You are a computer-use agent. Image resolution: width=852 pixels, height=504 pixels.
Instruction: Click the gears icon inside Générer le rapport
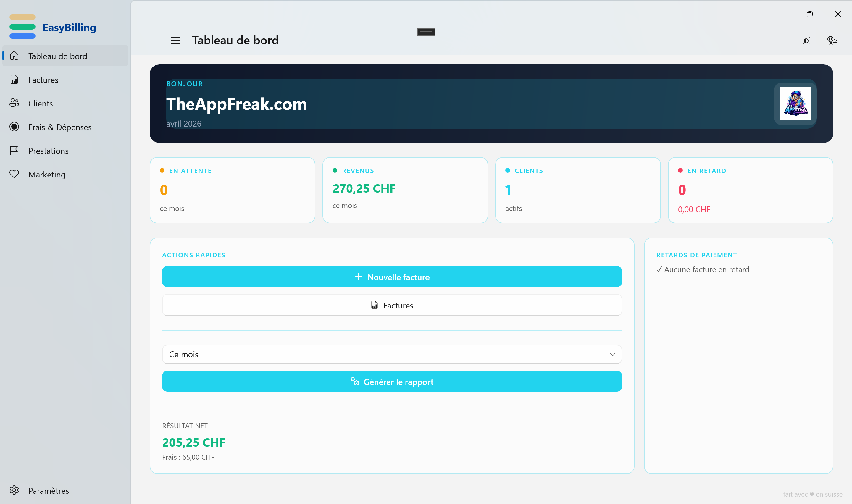(355, 381)
